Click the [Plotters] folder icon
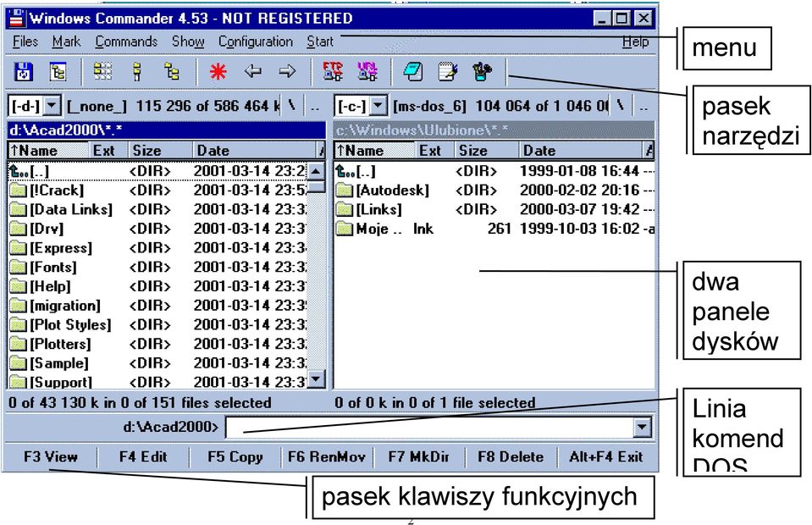Image resolution: width=812 pixels, height=525 pixels. (x=18, y=344)
